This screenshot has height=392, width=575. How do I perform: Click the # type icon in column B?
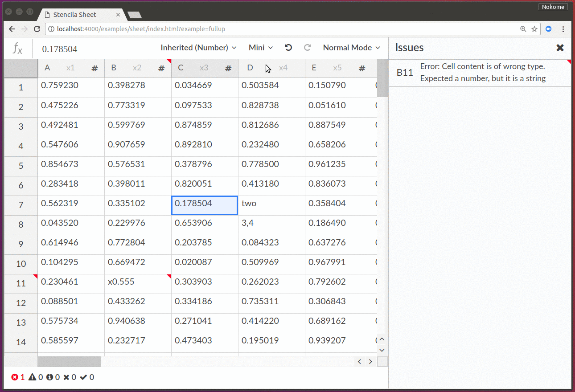[161, 68]
